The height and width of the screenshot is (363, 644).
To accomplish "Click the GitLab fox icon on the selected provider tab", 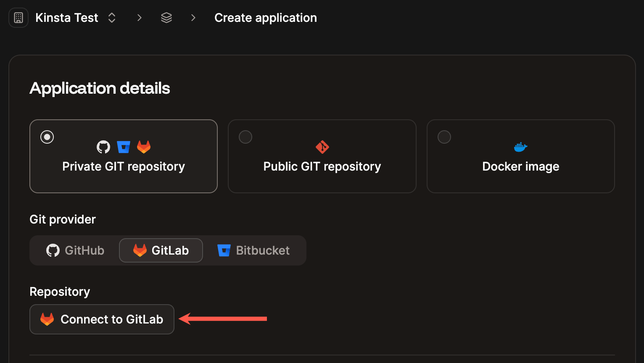I will point(139,250).
